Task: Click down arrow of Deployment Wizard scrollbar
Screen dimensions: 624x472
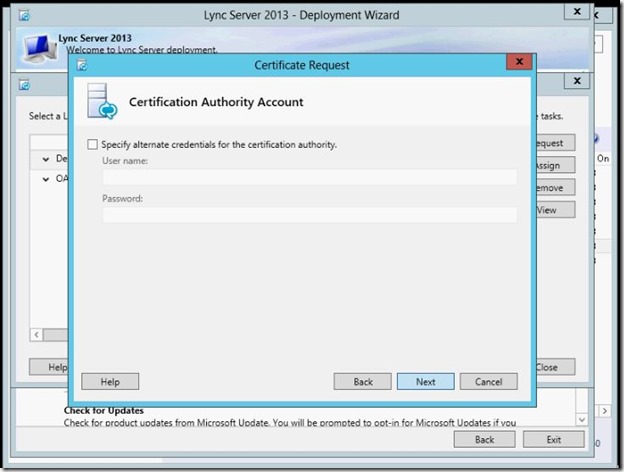Action: (x=581, y=419)
